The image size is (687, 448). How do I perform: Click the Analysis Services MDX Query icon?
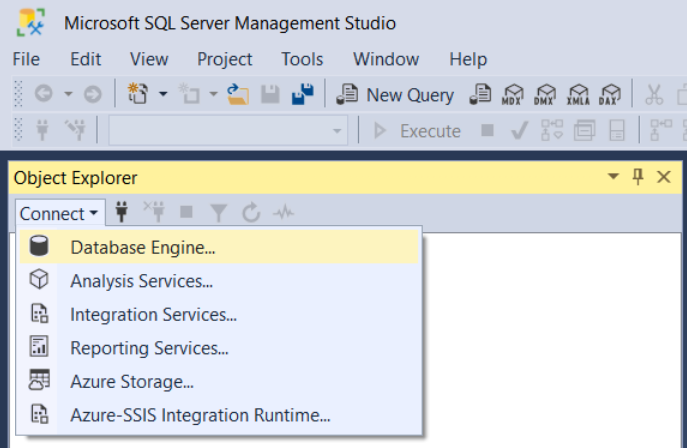514,95
